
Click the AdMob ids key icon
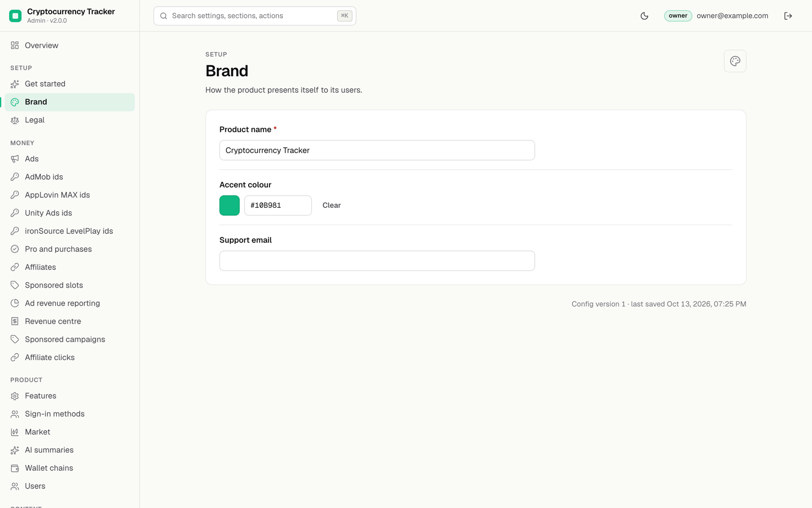tap(15, 177)
